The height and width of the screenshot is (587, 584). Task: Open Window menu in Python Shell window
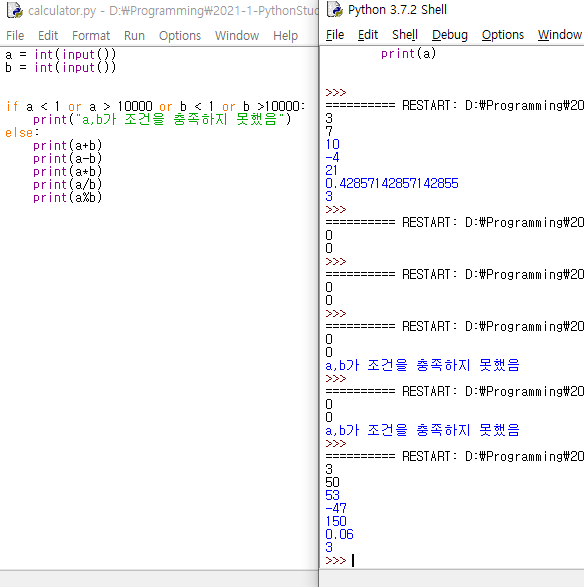pyautogui.click(x=560, y=35)
